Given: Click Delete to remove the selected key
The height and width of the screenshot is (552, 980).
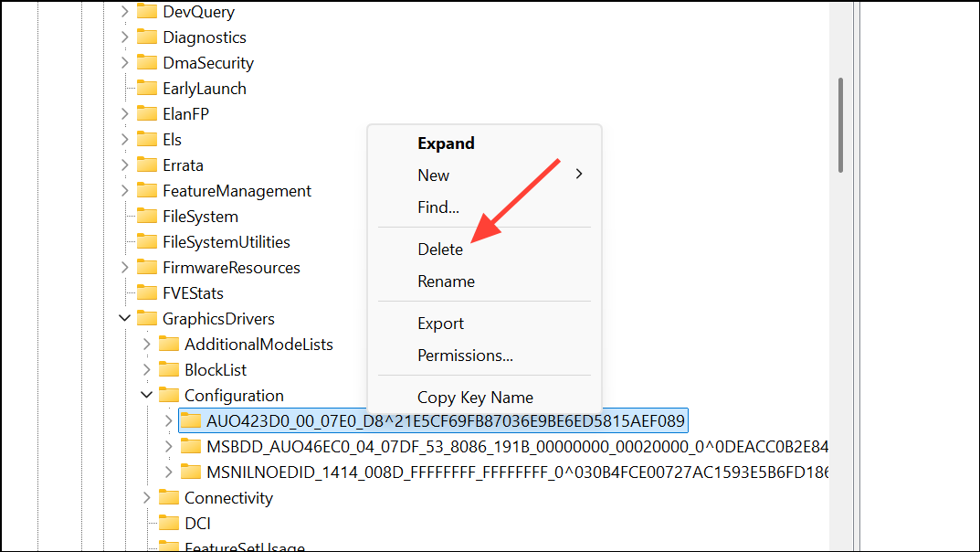Looking at the screenshot, I should click(440, 249).
